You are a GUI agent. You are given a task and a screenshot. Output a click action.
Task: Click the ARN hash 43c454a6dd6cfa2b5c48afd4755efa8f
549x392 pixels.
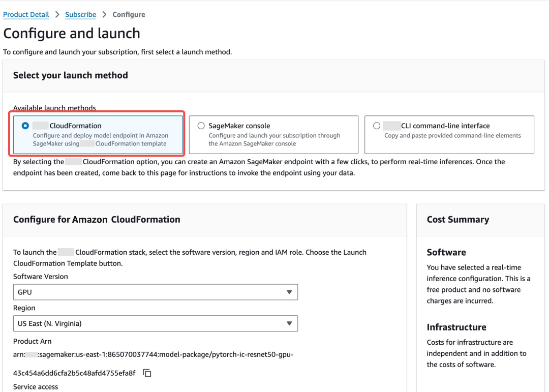pyautogui.click(x=74, y=373)
